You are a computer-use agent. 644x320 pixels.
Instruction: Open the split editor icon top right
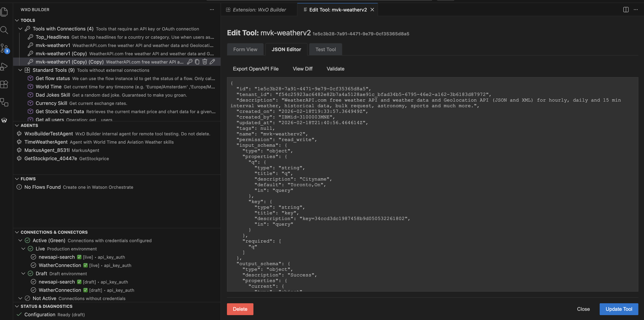pyautogui.click(x=626, y=10)
